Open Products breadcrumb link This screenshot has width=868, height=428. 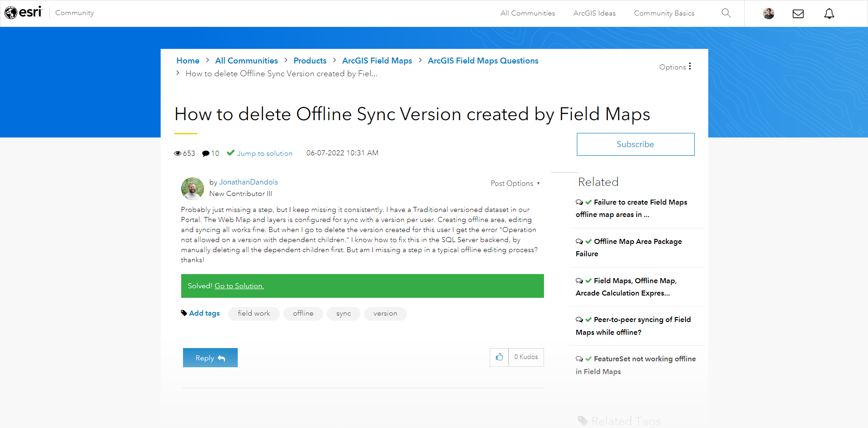tap(310, 61)
